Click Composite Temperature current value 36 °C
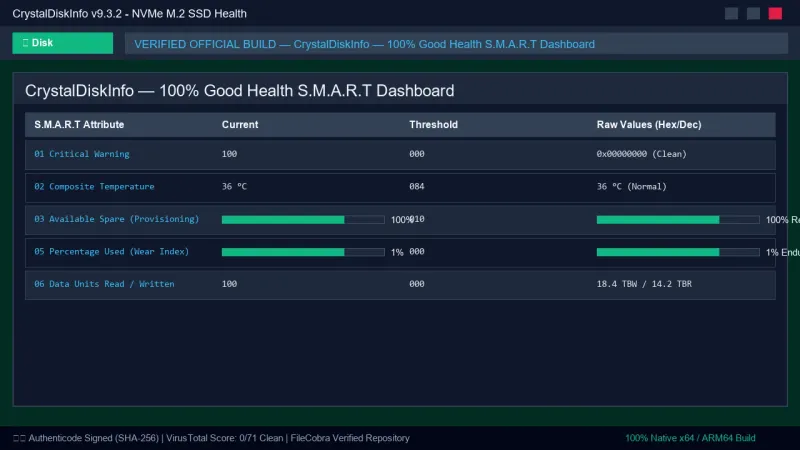800x450 pixels. point(234,186)
